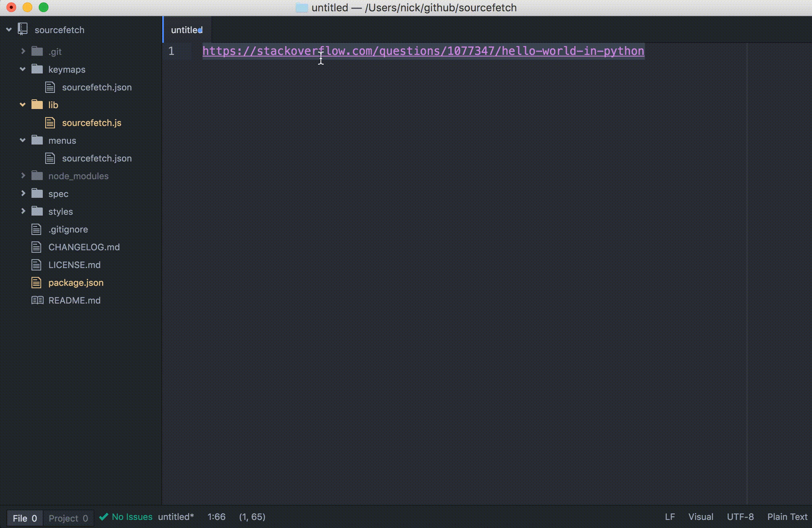Change the UTF-8 encoding setting

(740, 517)
